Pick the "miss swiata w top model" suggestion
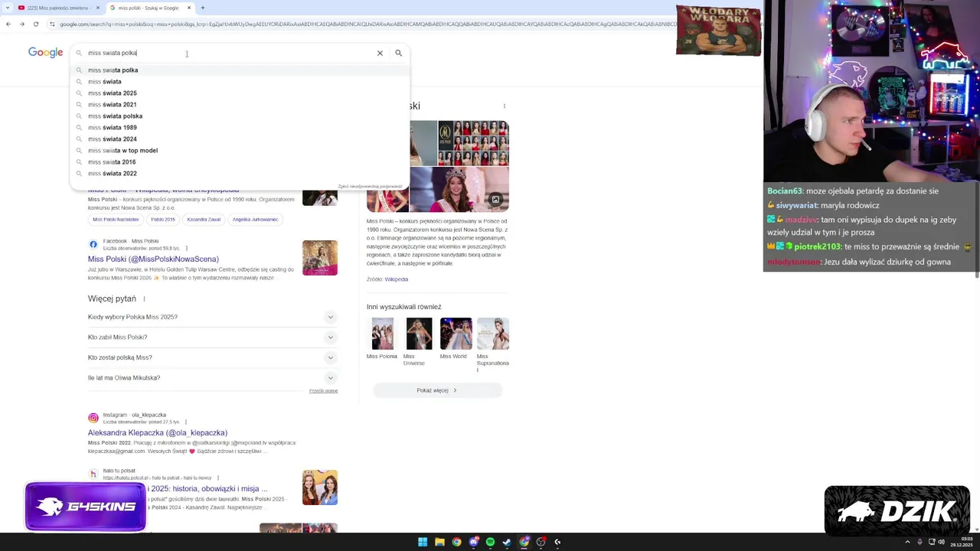 tap(240, 150)
